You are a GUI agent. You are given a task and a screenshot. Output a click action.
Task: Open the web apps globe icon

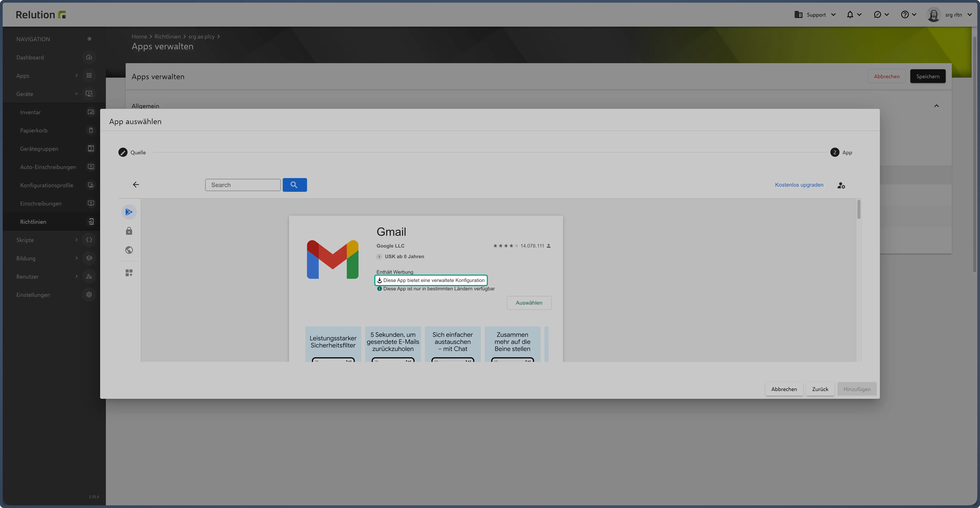[x=129, y=250]
